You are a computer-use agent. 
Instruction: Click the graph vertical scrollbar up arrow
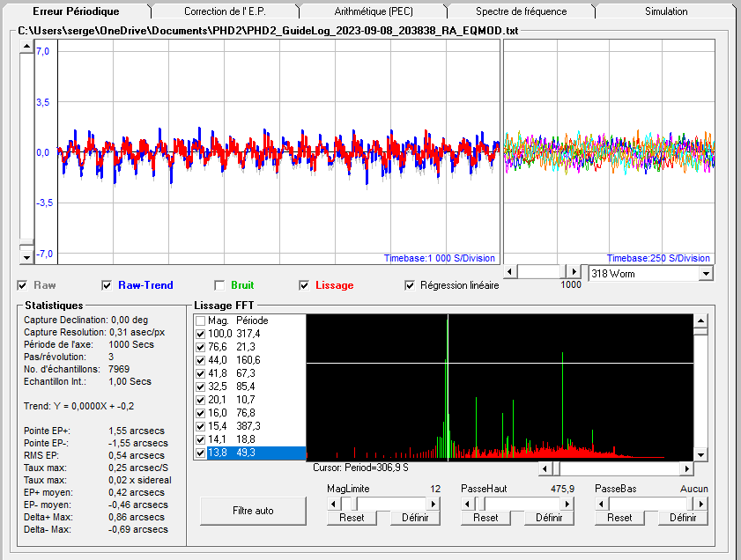[26, 46]
